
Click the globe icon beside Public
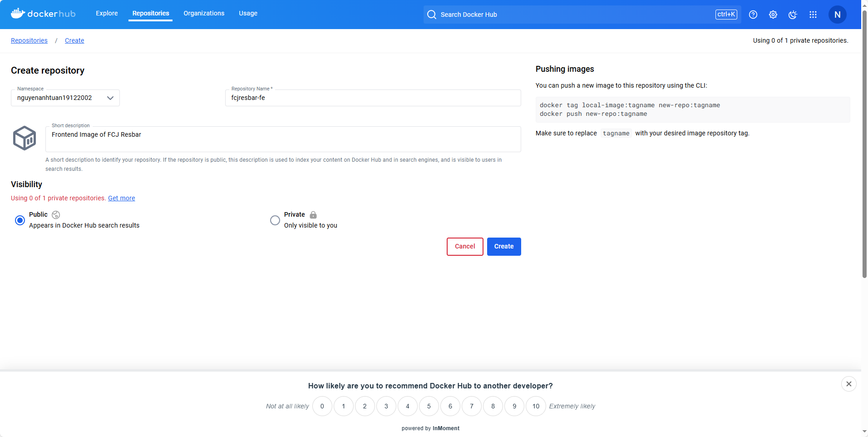pos(56,215)
